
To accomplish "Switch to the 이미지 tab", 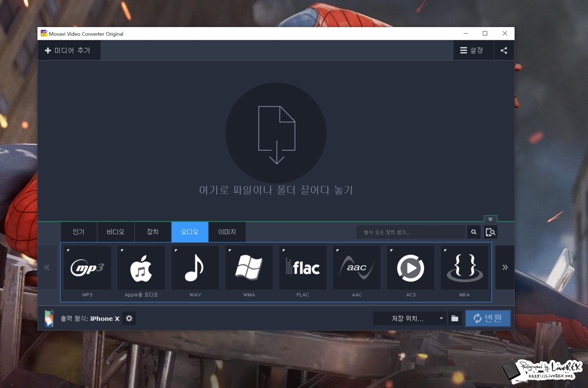I will click(x=227, y=232).
